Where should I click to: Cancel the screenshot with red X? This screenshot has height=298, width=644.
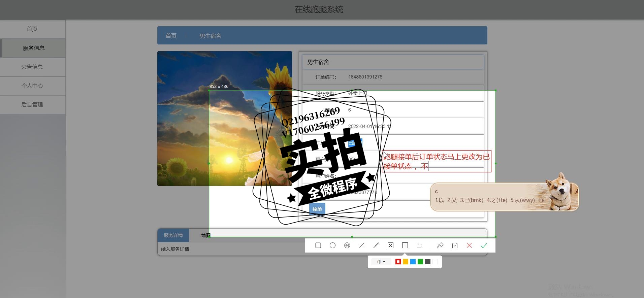coord(469,245)
